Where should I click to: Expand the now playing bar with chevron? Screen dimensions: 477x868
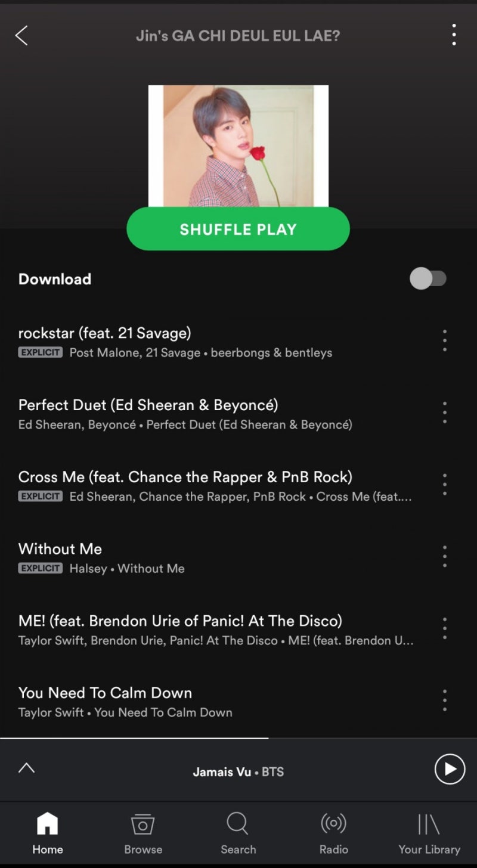(x=26, y=768)
